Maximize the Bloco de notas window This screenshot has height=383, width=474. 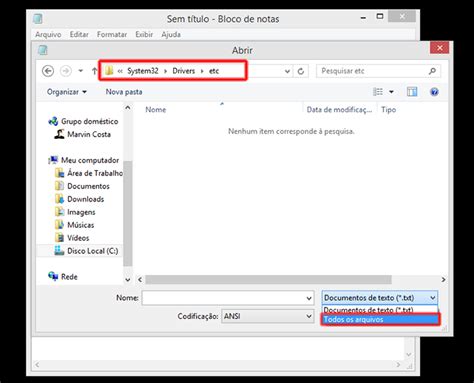point(380,16)
